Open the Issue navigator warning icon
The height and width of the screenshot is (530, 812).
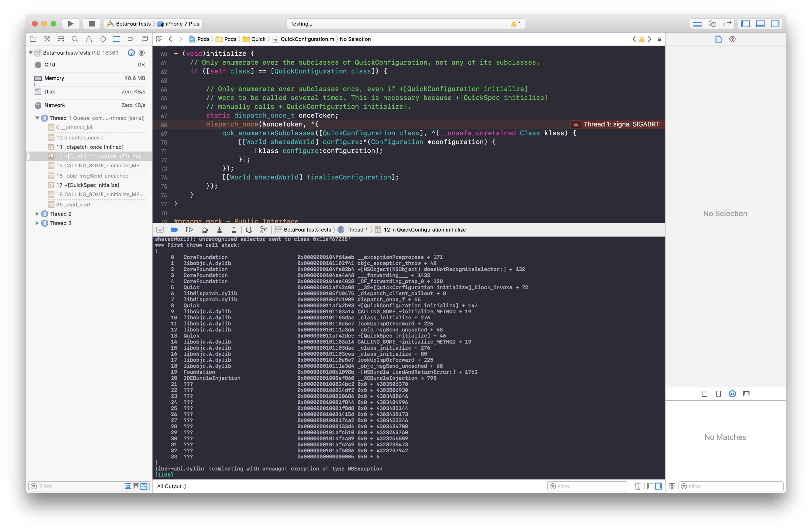tap(89, 39)
